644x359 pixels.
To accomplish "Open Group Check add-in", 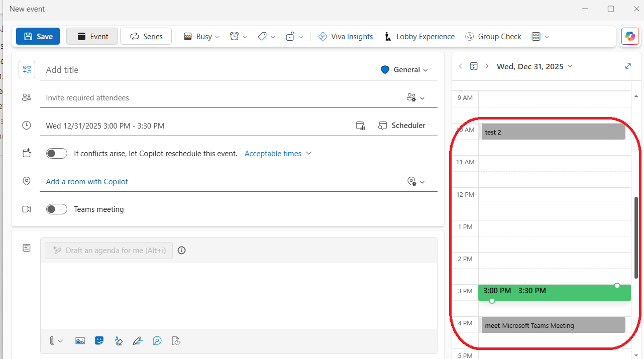I will [493, 37].
